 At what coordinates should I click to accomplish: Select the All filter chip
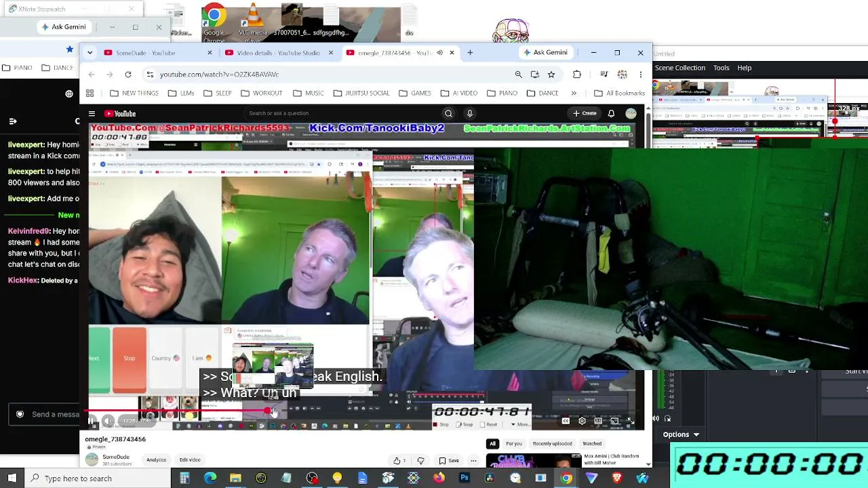coord(493,444)
